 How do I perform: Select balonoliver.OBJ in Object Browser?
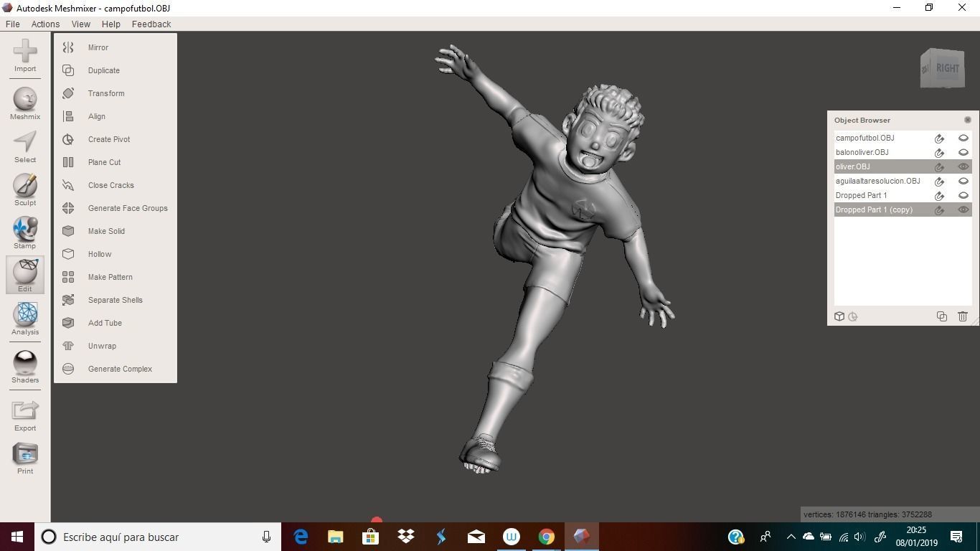[903, 152]
